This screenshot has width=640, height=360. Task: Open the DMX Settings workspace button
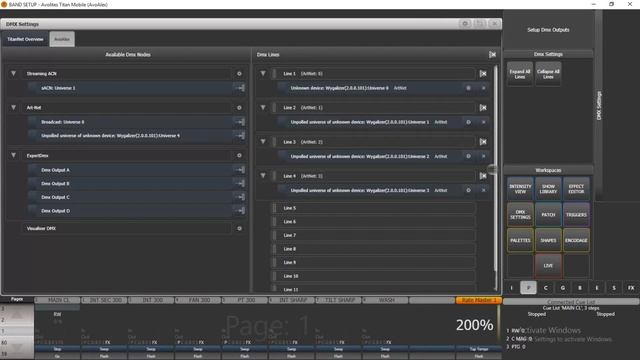coord(520,215)
